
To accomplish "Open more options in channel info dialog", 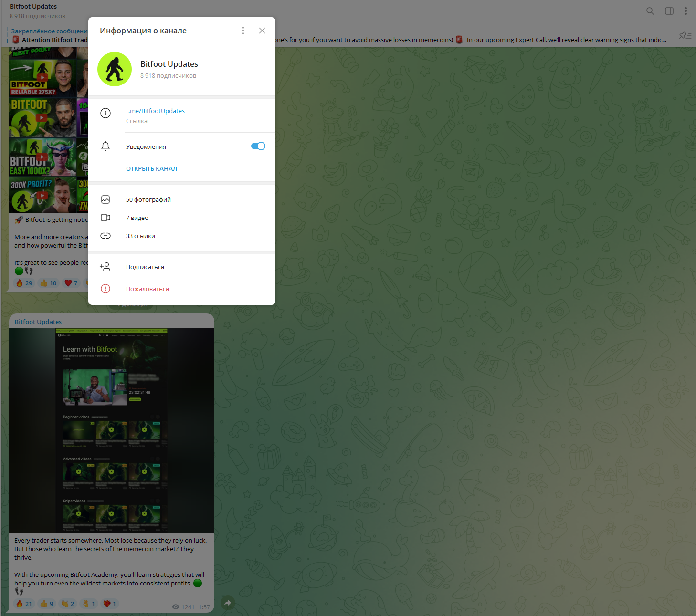I will tap(243, 31).
